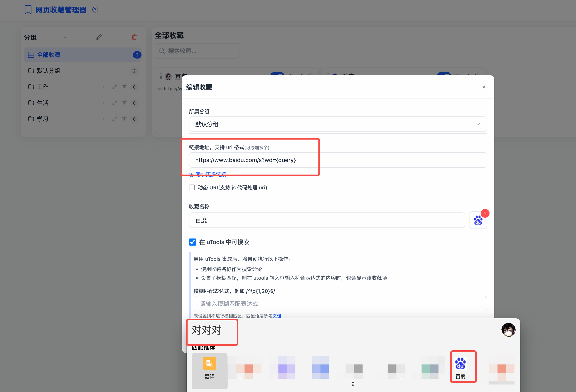Remove the Baidu favicon via red X badge
The image size is (576, 392).
click(485, 213)
